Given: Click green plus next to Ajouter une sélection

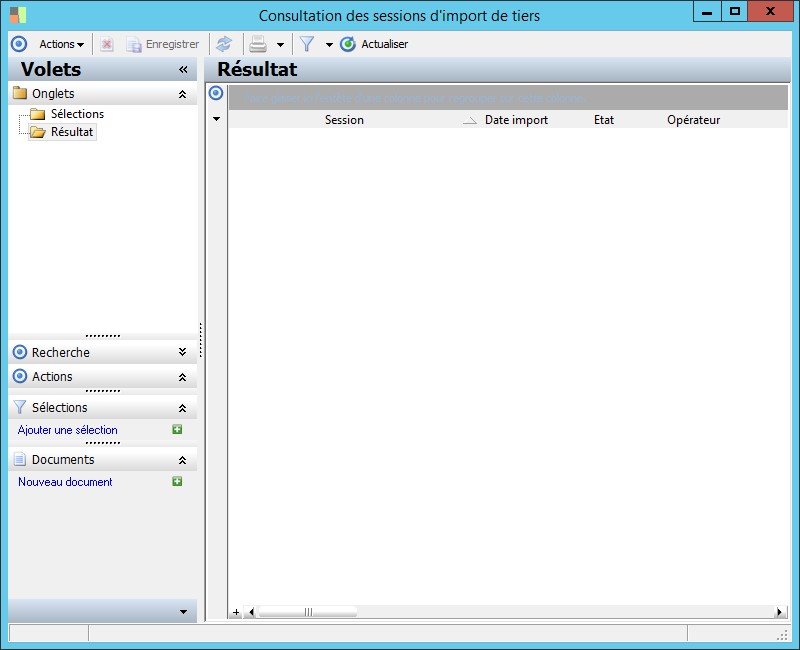Looking at the screenshot, I should click(177, 430).
